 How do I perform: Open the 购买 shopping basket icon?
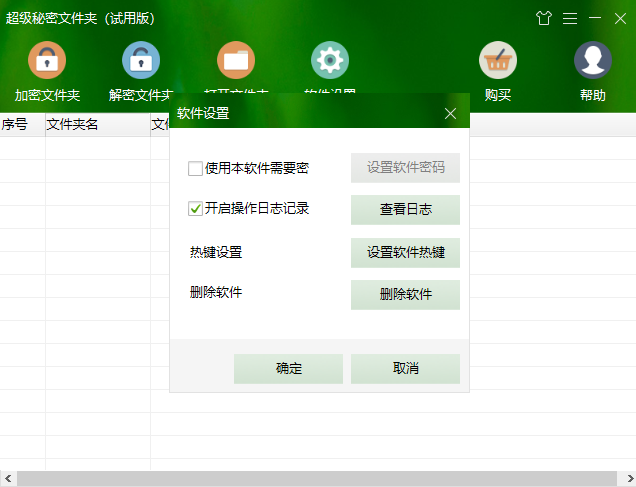click(x=498, y=61)
